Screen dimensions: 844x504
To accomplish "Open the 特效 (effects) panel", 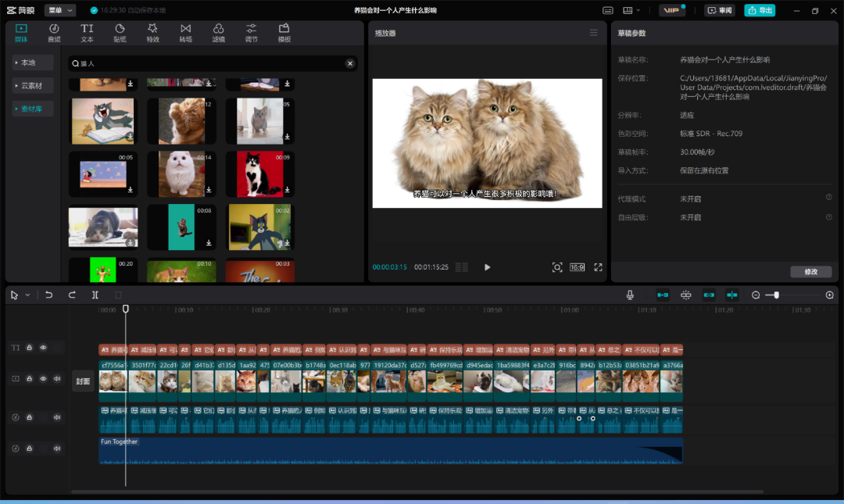I will tap(152, 33).
